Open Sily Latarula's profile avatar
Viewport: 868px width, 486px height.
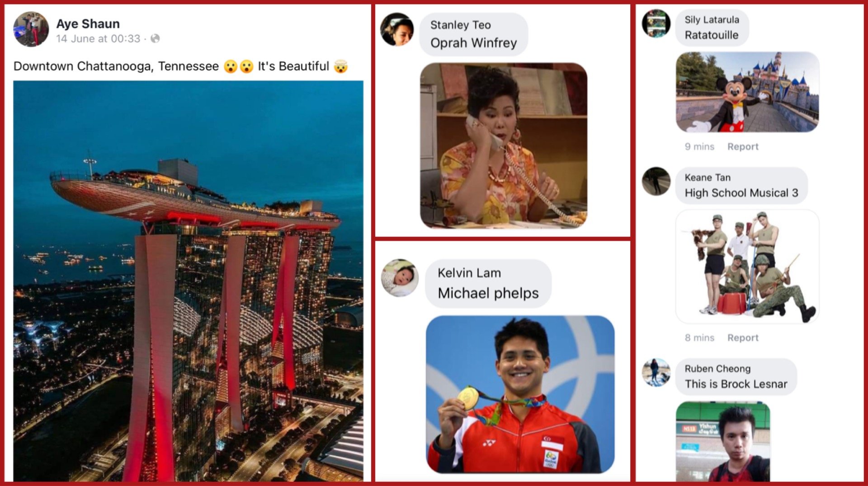point(656,23)
